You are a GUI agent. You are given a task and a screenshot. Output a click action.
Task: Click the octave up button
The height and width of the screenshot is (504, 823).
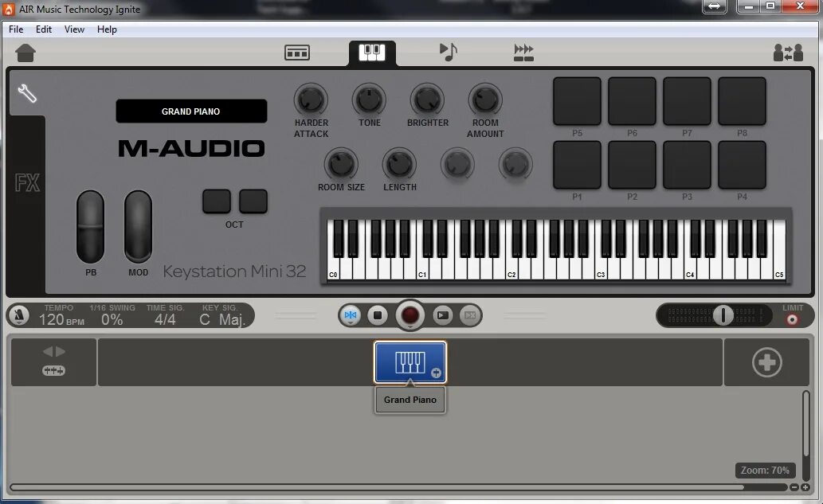[253, 201]
